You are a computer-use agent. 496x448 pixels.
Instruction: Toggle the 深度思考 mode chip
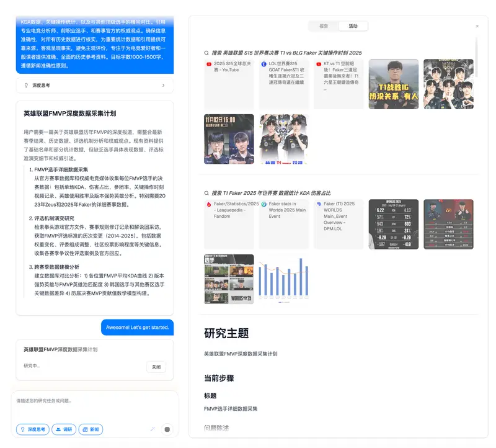point(32,429)
